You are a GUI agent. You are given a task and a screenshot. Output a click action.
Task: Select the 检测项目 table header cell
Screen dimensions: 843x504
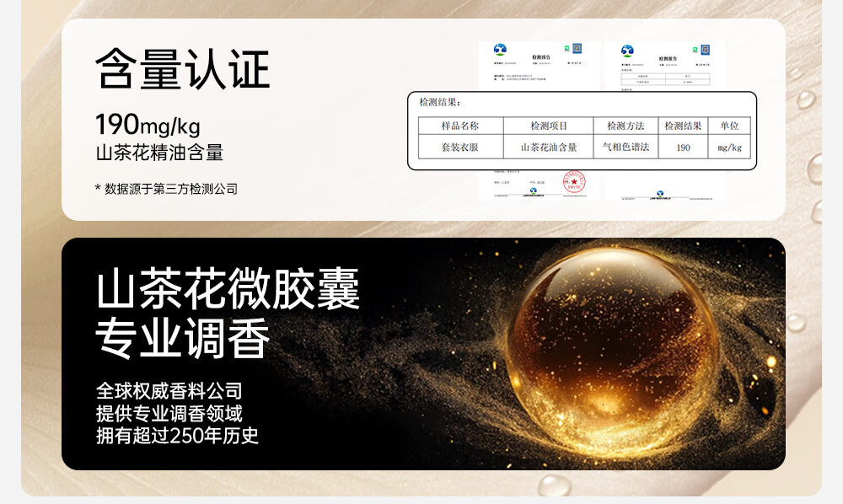(549, 126)
